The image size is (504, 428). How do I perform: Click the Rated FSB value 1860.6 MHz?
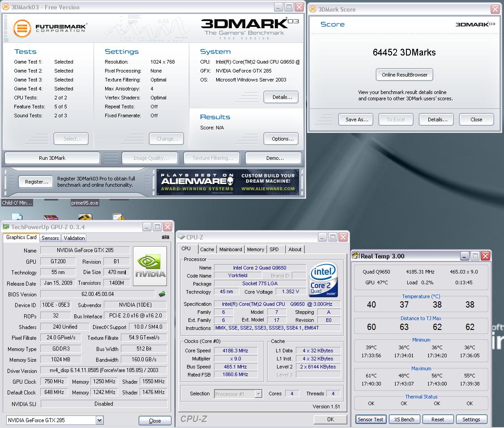235,375
